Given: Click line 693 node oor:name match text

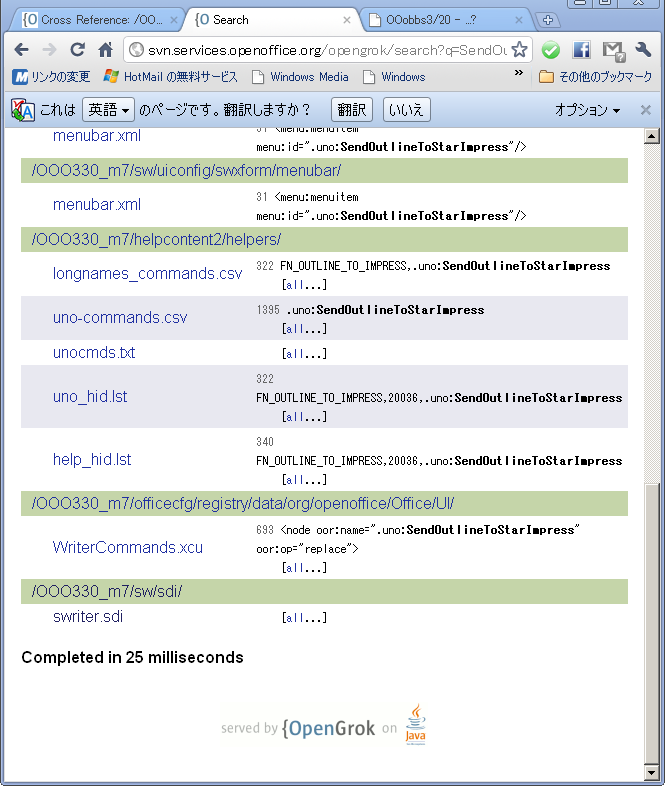Looking at the screenshot, I should coord(418,539).
